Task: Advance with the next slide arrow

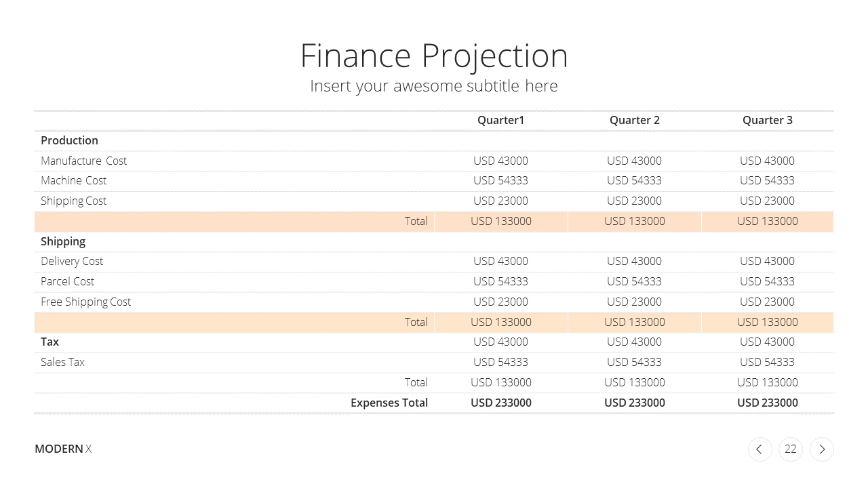Action: point(822,449)
